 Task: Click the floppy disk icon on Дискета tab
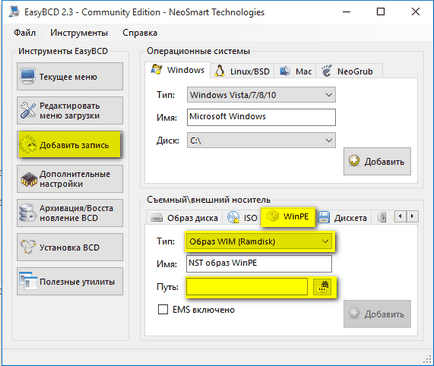[323, 218]
